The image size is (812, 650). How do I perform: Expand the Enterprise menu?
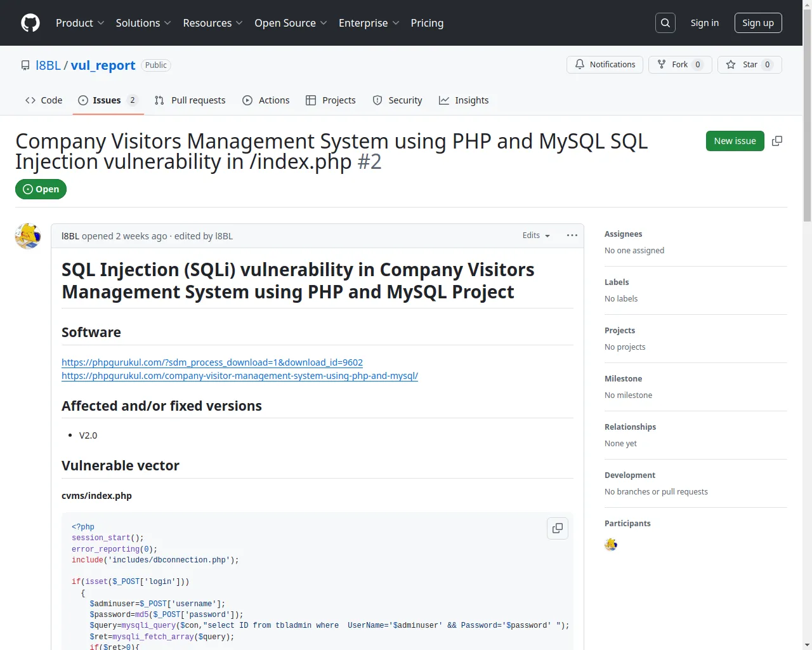click(369, 23)
